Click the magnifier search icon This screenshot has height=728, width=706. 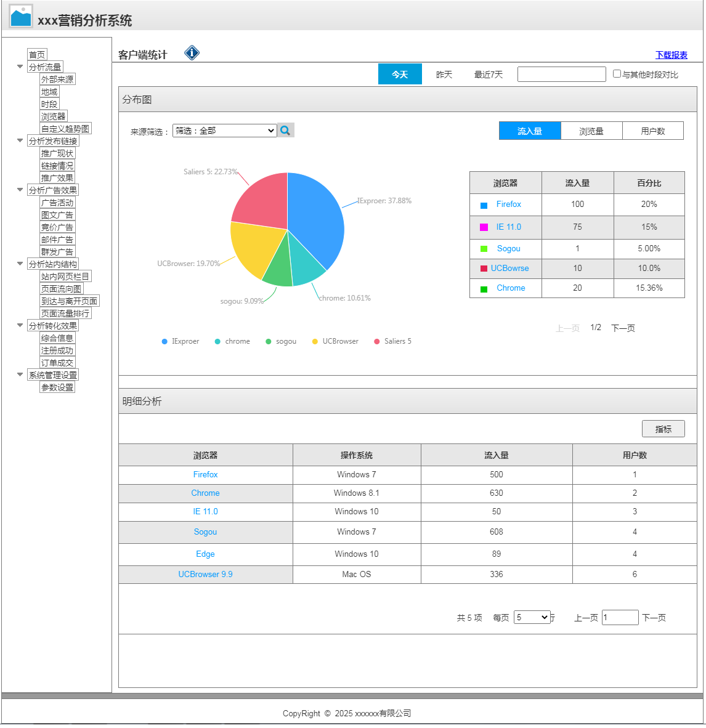click(285, 131)
